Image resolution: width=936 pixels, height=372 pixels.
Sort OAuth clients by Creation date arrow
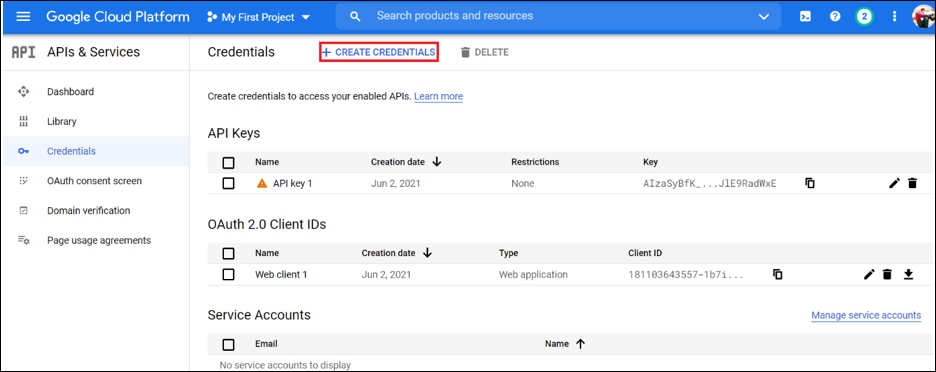(x=427, y=253)
